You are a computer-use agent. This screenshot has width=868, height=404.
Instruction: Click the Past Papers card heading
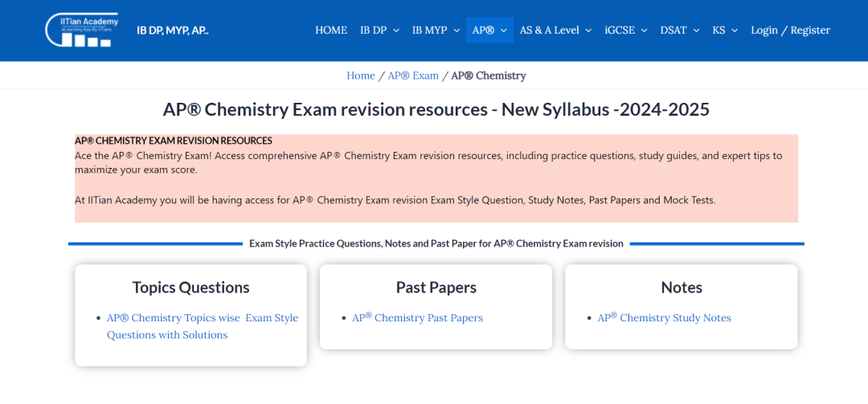click(436, 288)
